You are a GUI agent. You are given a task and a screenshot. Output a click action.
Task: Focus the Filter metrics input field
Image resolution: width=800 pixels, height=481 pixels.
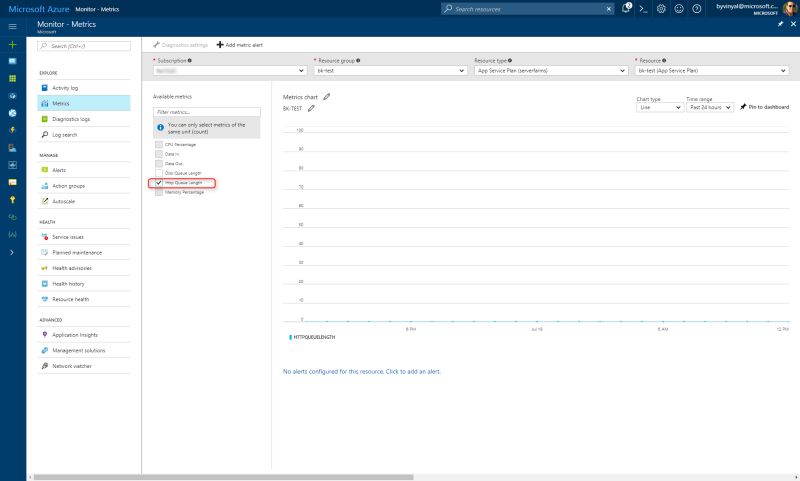(x=207, y=112)
